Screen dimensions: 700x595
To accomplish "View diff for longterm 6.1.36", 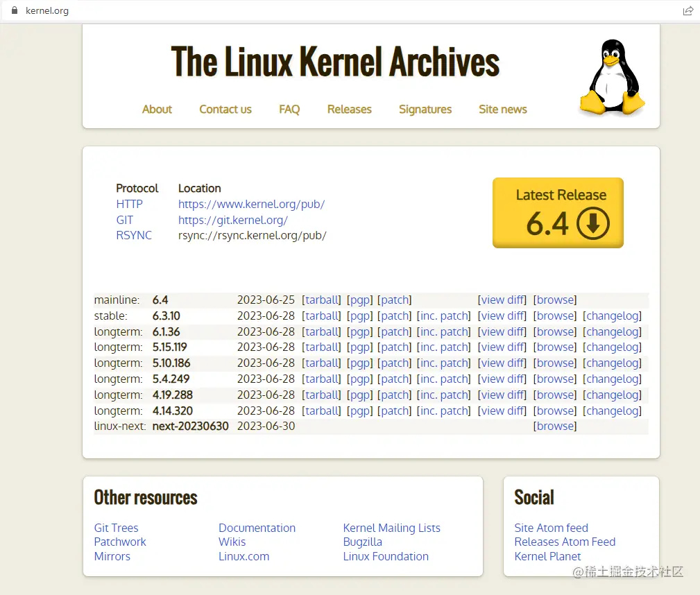I will pos(502,331).
